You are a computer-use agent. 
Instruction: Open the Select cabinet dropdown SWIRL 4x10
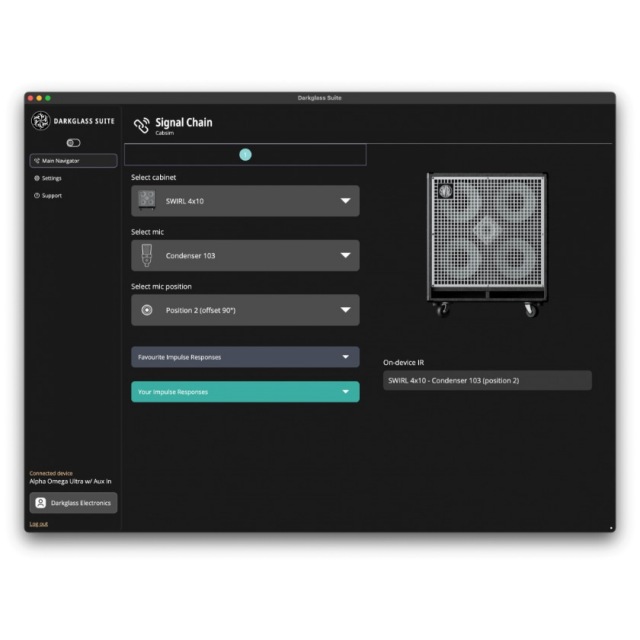pyautogui.click(x=245, y=201)
